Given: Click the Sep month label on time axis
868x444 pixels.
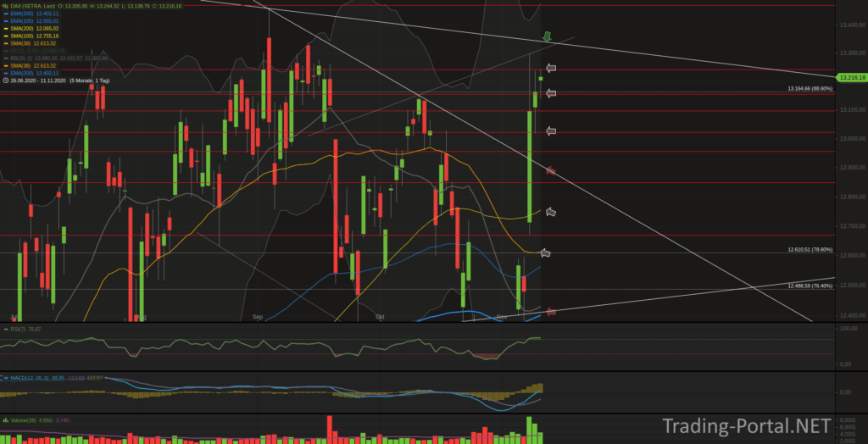Looking at the screenshot, I should (x=258, y=317).
